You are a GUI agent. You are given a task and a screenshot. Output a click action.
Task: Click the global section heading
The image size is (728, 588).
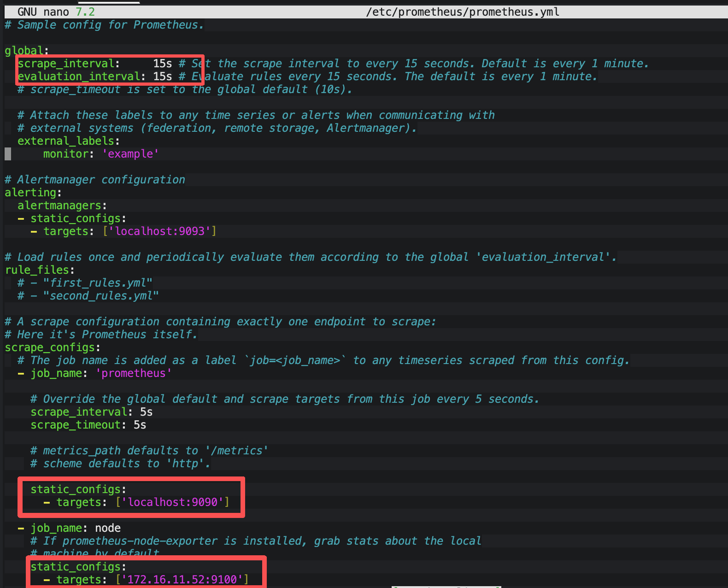pos(24,51)
